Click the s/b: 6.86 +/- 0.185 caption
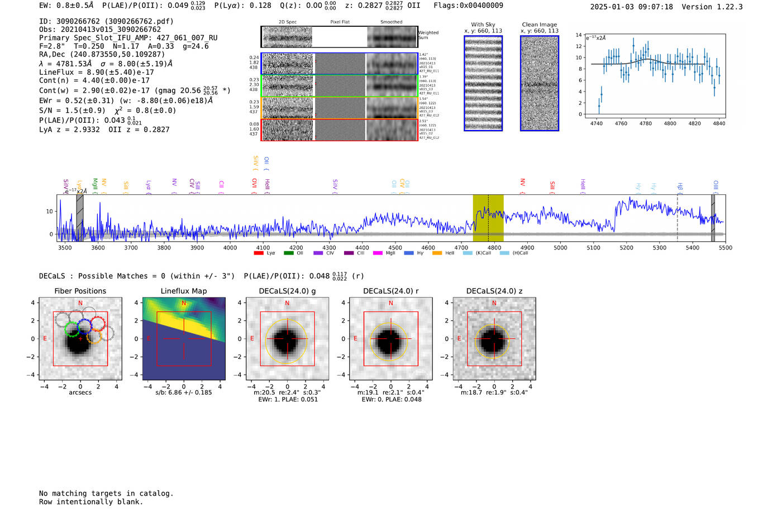The width and height of the screenshot is (782, 532). 184,392
